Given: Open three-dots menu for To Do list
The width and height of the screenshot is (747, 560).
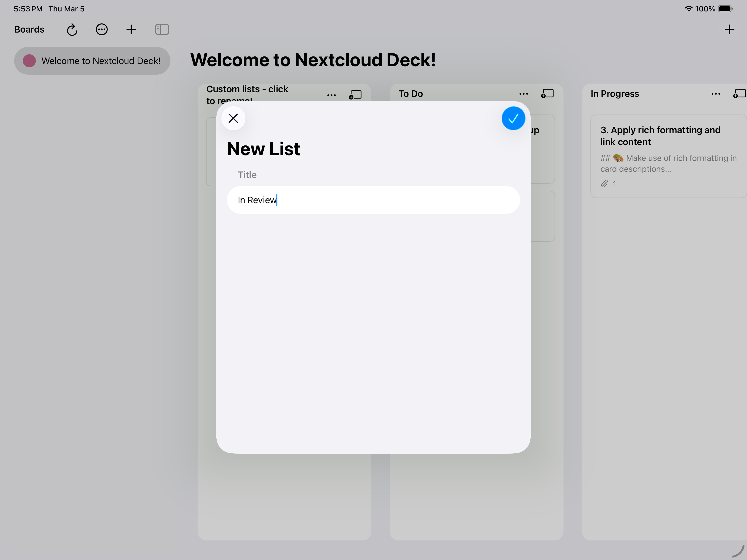Looking at the screenshot, I should coord(523,94).
